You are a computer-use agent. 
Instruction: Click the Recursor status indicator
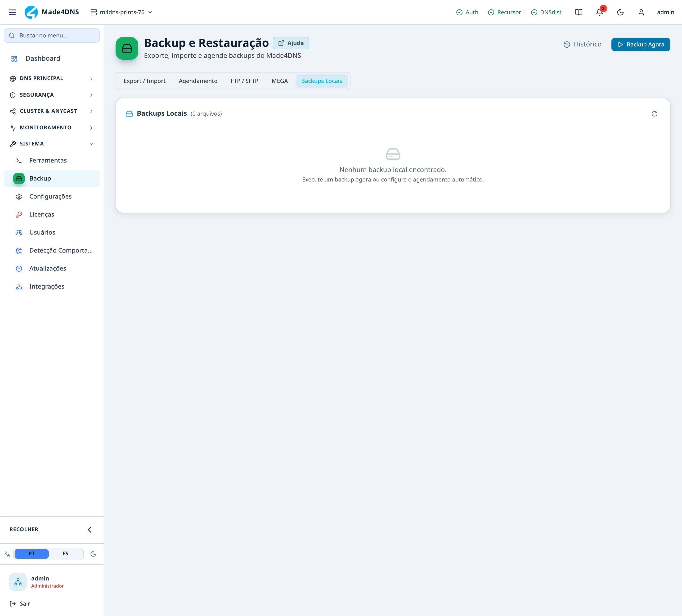pos(504,12)
